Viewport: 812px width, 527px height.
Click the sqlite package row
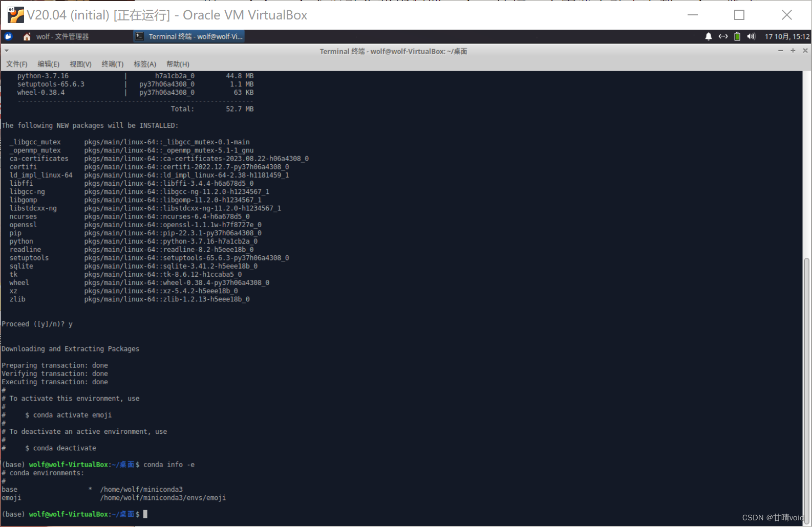133,266
